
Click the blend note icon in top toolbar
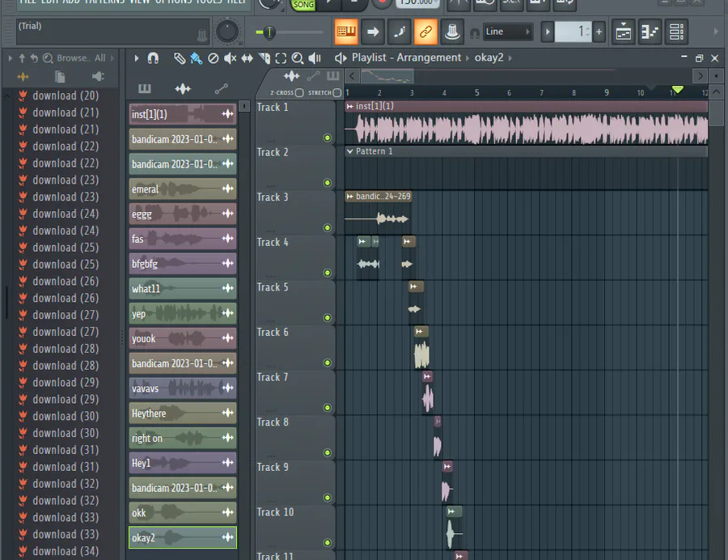pyautogui.click(x=400, y=32)
